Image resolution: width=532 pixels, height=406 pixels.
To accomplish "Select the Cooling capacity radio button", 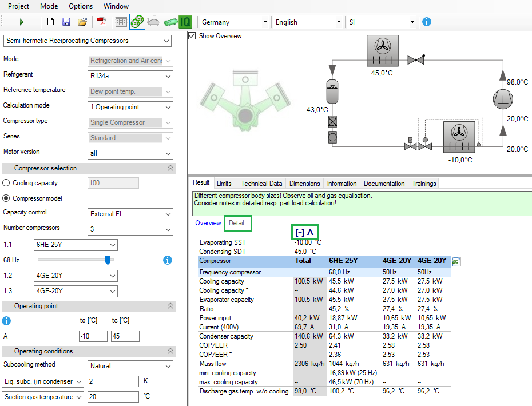I will 6,182.
